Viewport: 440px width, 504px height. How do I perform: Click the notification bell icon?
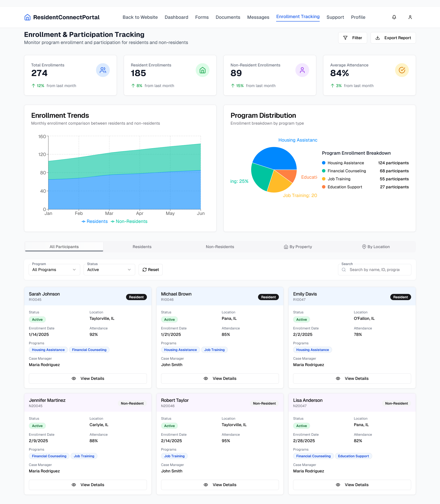tap(394, 17)
